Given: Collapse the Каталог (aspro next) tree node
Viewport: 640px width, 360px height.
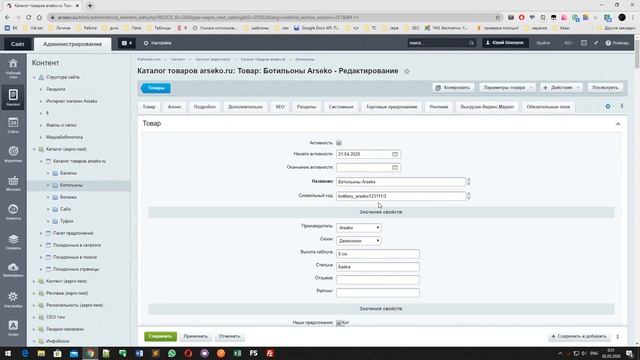Looking at the screenshot, I should [34, 149].
